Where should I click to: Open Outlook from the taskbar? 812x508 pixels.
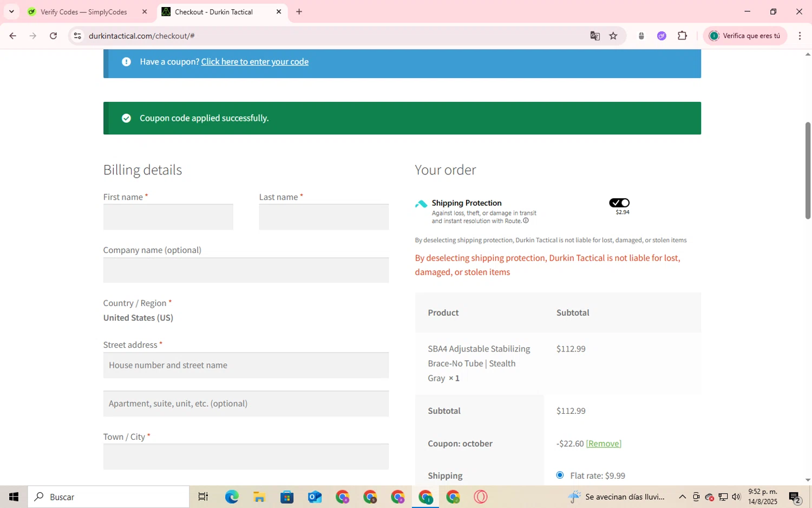(315, 497)
